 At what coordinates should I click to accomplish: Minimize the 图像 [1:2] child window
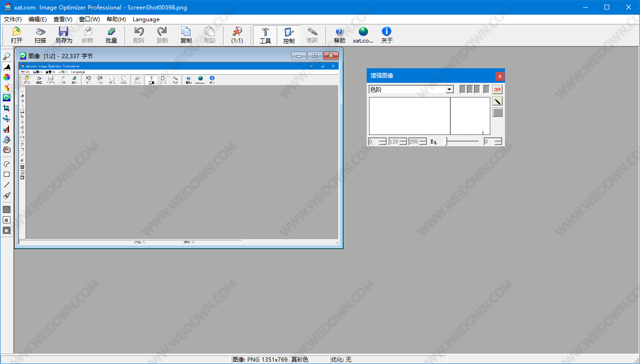[298, 55]
